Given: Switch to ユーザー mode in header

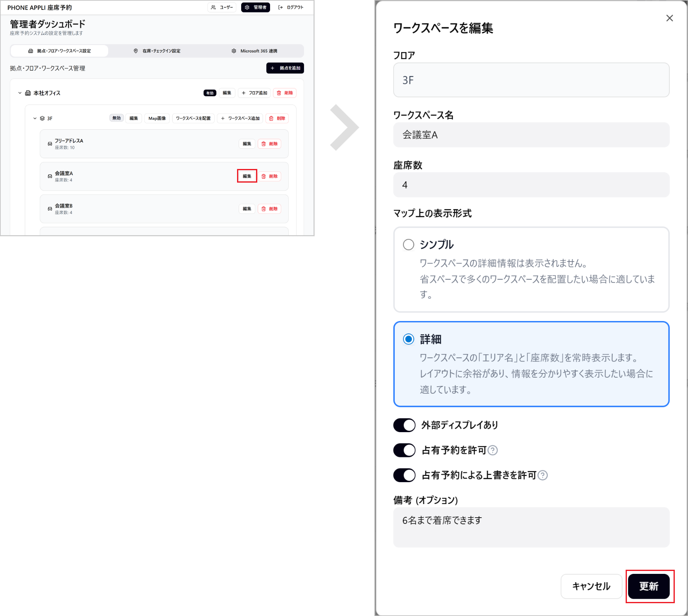Looking at the screenshot, I should [x=222, y=7].
